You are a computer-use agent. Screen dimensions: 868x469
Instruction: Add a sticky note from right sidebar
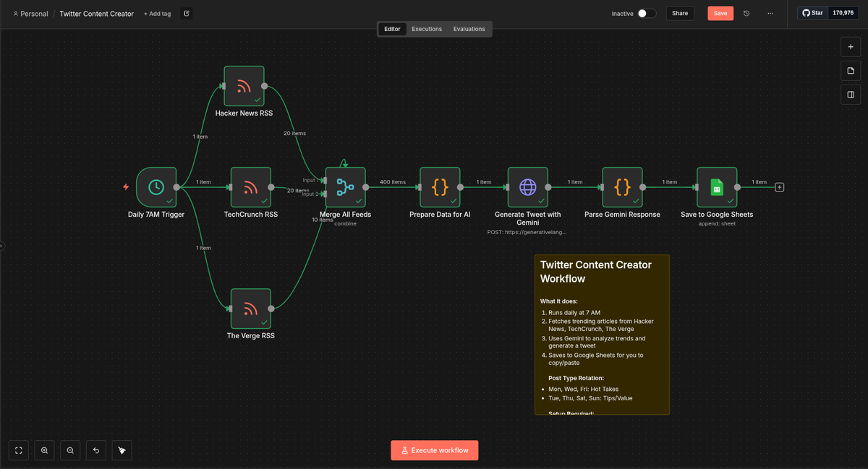[x=851, y=71]
